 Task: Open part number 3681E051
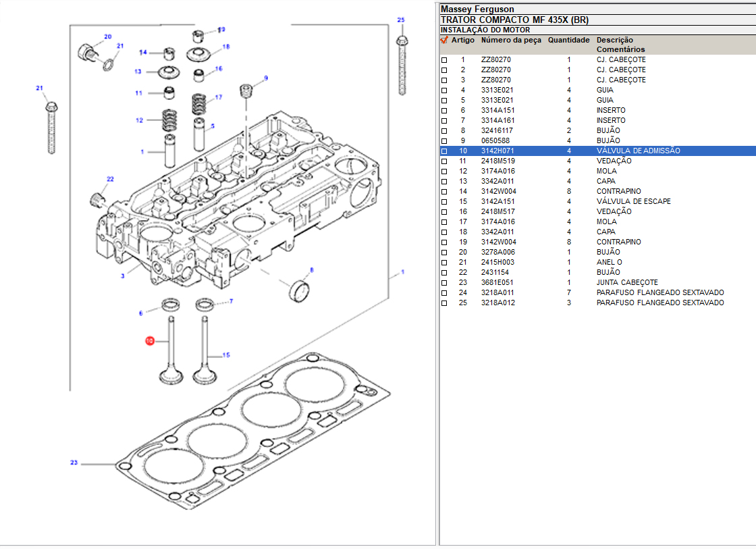tap(496, 282)
